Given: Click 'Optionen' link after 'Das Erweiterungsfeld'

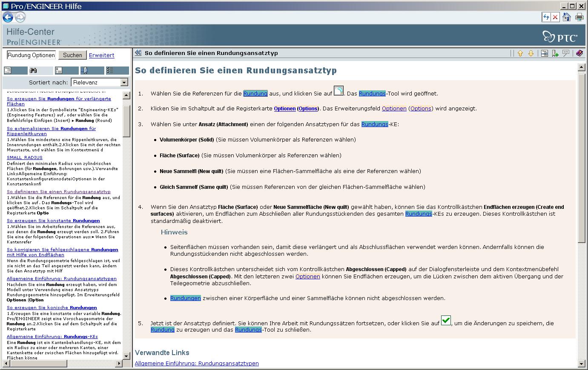Looking at the screenshot, I should pyautogui.click(x=394, y=108).
